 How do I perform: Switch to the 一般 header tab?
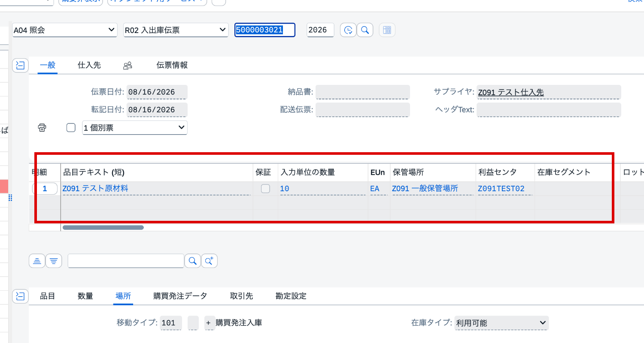(48, 65)
